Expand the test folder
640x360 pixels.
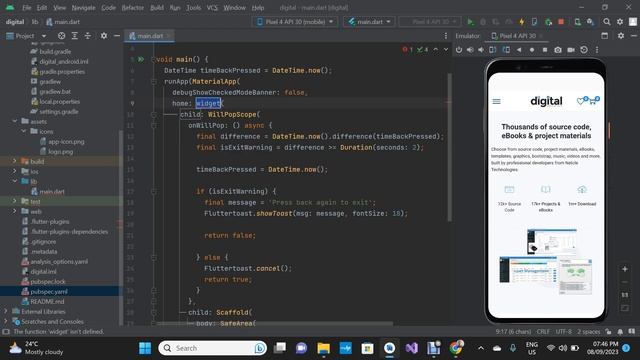click(x=15, y=201)
